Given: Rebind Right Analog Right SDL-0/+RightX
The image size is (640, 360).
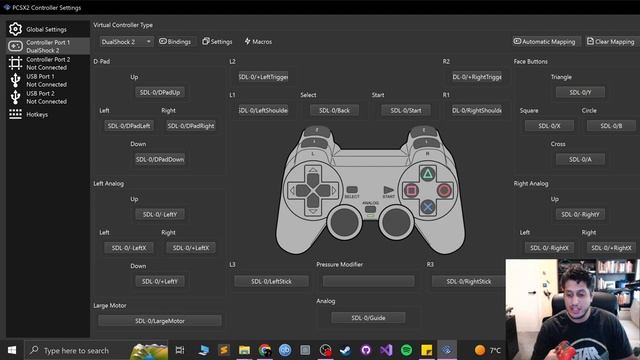Looking at the screenshot, I should click(x=611, y=248).
